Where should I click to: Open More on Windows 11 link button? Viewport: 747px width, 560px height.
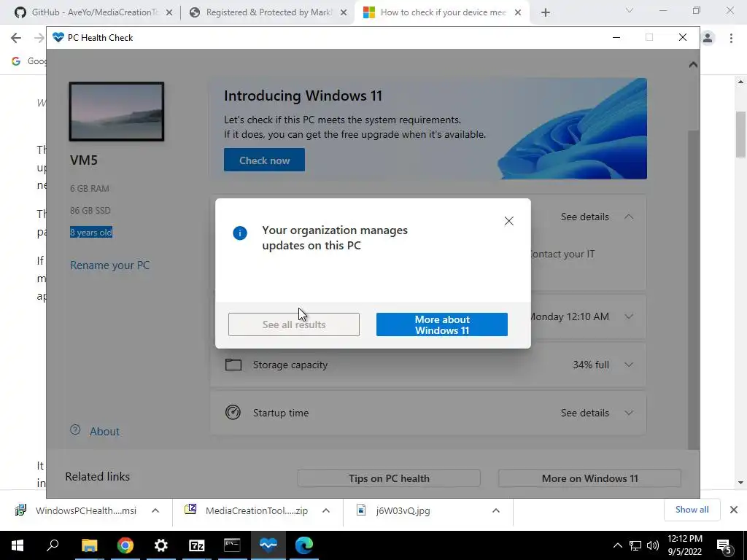pyautogui.click(x=589, y=478)
